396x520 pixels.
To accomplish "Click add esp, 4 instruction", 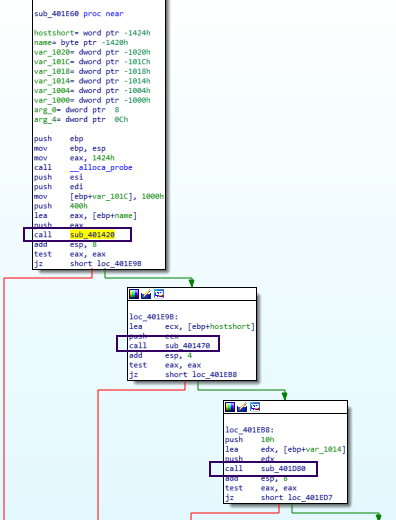I will click(x=161, y=355).
